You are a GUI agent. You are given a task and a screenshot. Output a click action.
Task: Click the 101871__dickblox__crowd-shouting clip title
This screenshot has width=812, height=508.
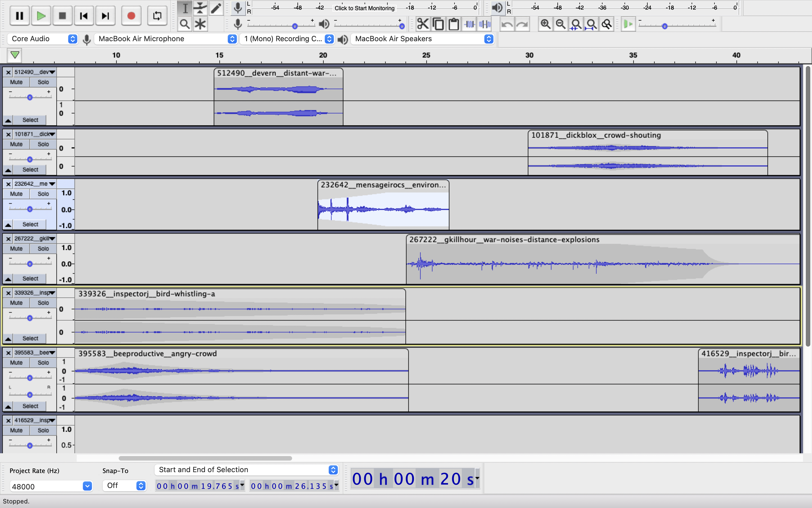596,135
